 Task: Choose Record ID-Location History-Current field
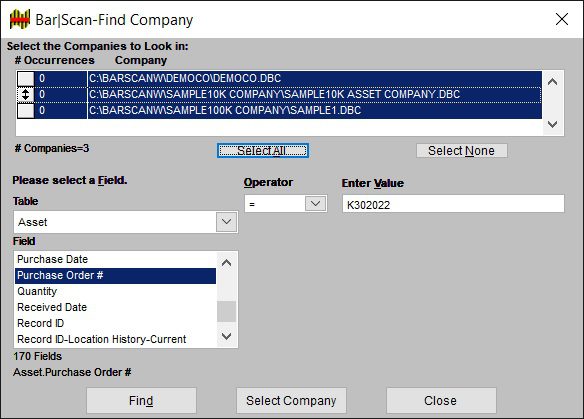115,339
